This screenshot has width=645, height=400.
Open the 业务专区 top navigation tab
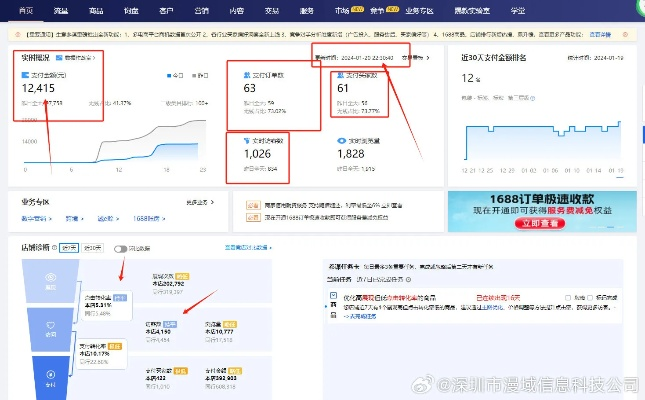pos(419,11)
